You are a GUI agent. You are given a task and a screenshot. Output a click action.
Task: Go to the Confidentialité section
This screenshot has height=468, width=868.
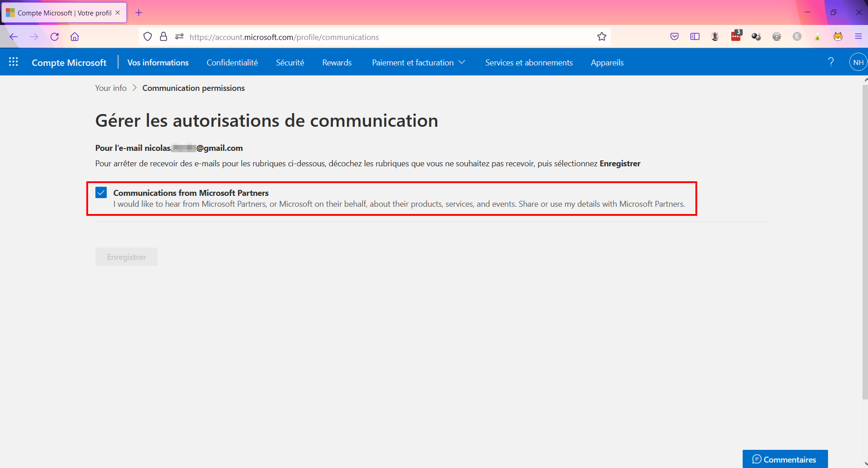point(232,63)
